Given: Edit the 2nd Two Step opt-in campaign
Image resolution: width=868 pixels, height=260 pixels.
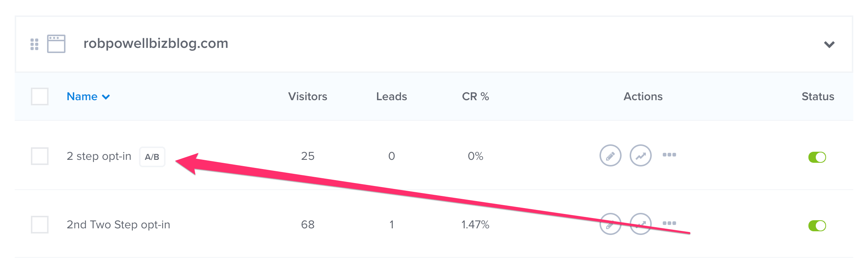Looking at the screenshot, I should [610, 224].
